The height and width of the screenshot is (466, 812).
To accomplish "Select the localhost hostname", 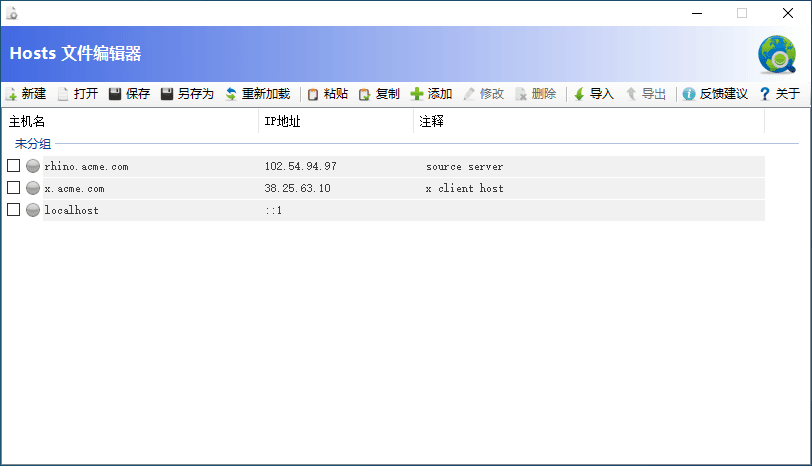I will point(71,210).
